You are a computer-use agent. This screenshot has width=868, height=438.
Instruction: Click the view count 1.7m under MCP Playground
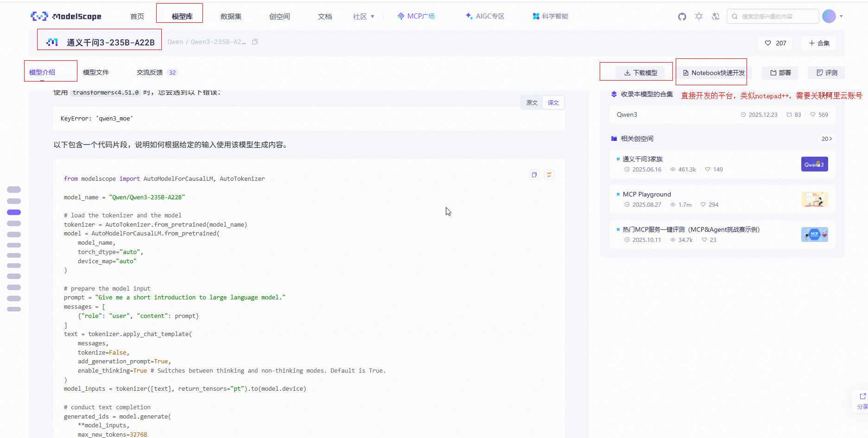(x=681, y=204)
